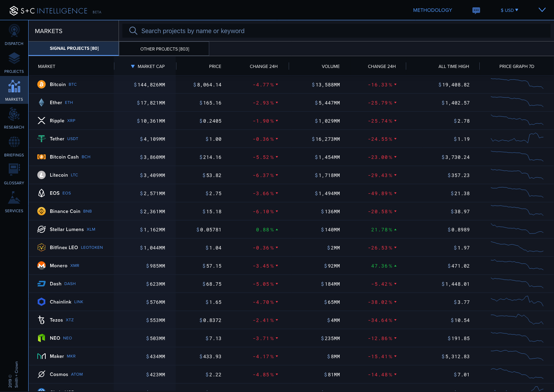Click the EOS token icon
Viewport: 554px width, 392px height.
pyautogui.click(x=41, y=193)
